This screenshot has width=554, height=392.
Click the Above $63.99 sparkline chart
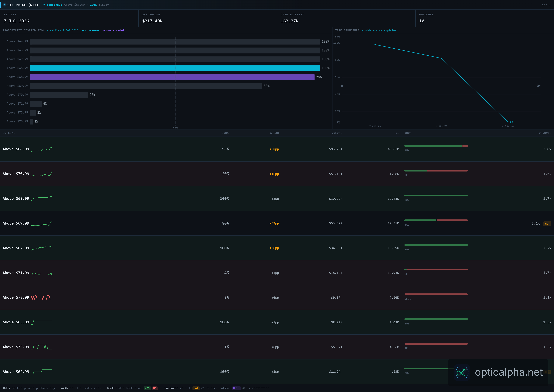point(42,322)
